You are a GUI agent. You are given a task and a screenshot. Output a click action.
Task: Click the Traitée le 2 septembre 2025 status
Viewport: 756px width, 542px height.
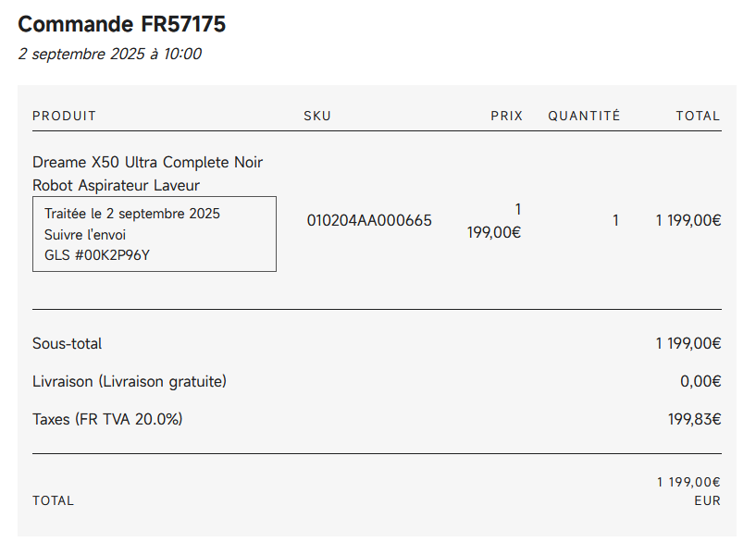(x=132, y=214)
